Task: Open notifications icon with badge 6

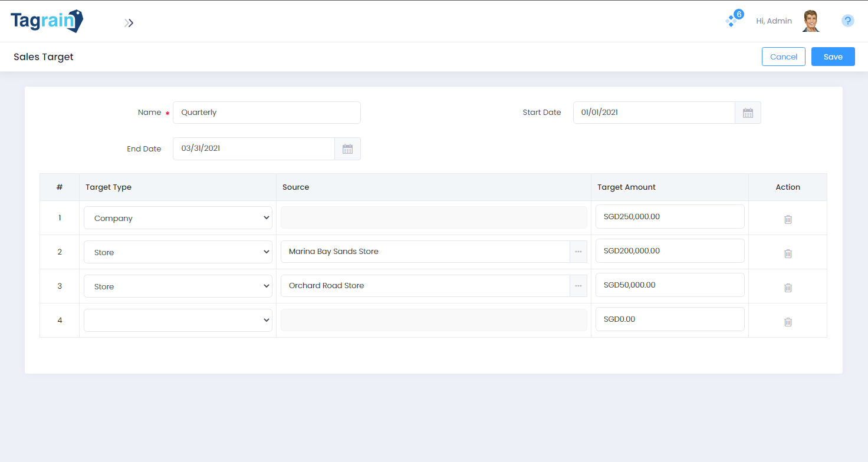Action: click(732, 20)
